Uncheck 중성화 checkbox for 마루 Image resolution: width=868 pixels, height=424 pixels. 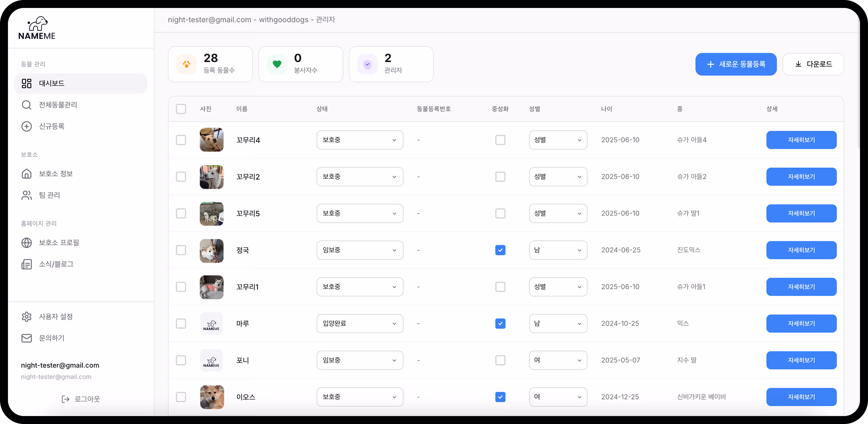[x=500, y=323]
